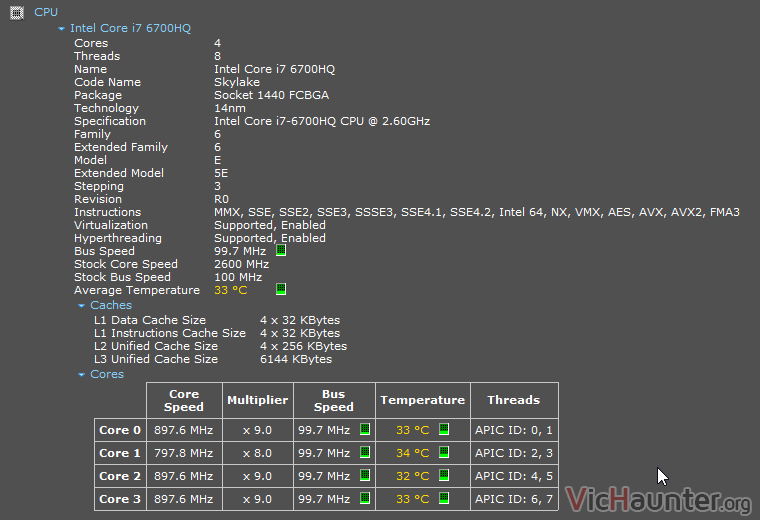Click the Core 1 row label
The width and height of the screenshot is (760, 520).
coord(120,453)
